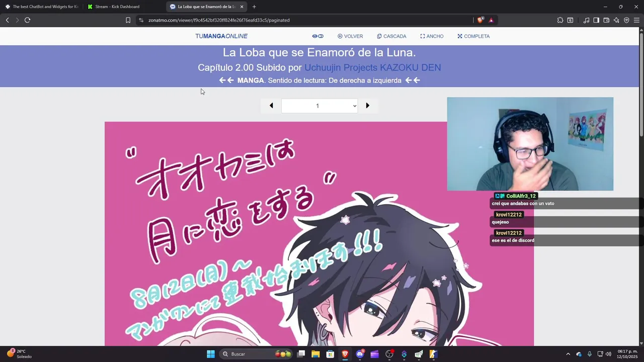The width and height of the screenshot is (644, 362).
Task: Click chat message 'quejeso'
Action: pyautogui.click(x=500, y=222)
